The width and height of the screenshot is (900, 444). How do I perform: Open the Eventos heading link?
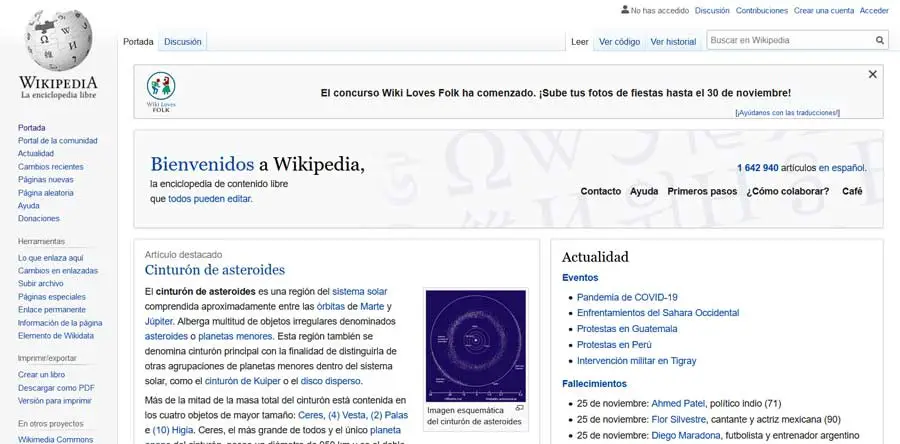(580, 278)
